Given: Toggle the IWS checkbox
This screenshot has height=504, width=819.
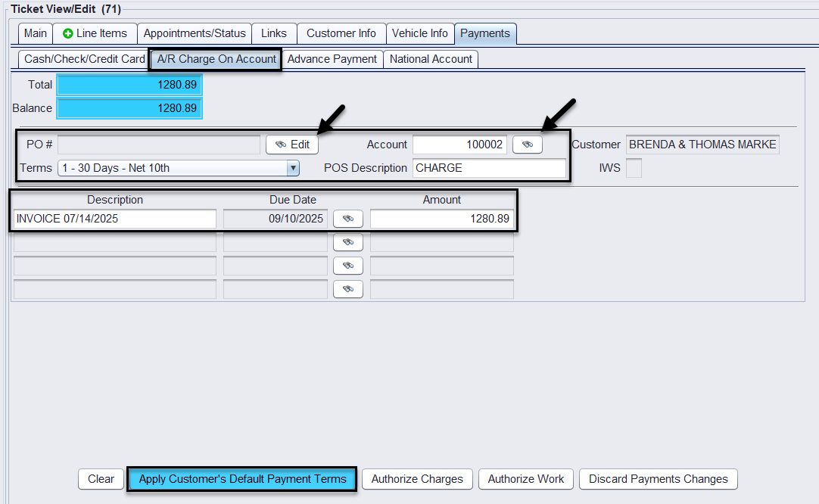Looking at the screenshot, I should (634, 168).
